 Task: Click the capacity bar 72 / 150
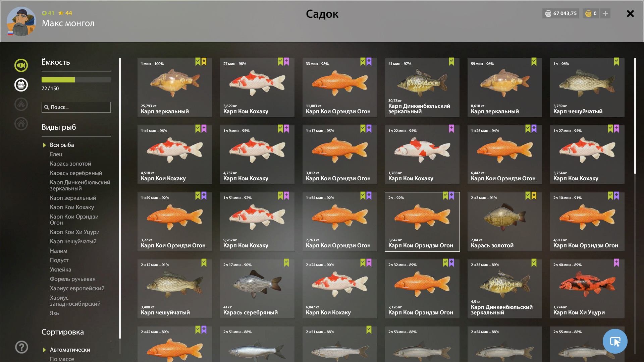(76, 80)
